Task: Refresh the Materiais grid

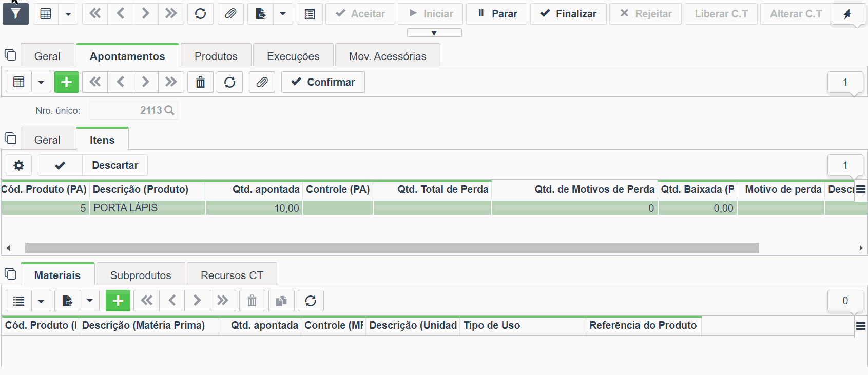Action: (x=311, y=301)
